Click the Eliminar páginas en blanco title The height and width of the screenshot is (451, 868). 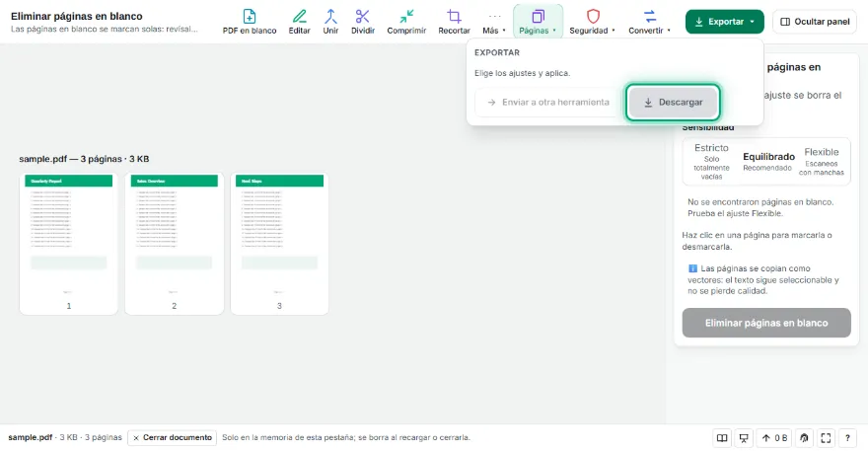[76, 16]
